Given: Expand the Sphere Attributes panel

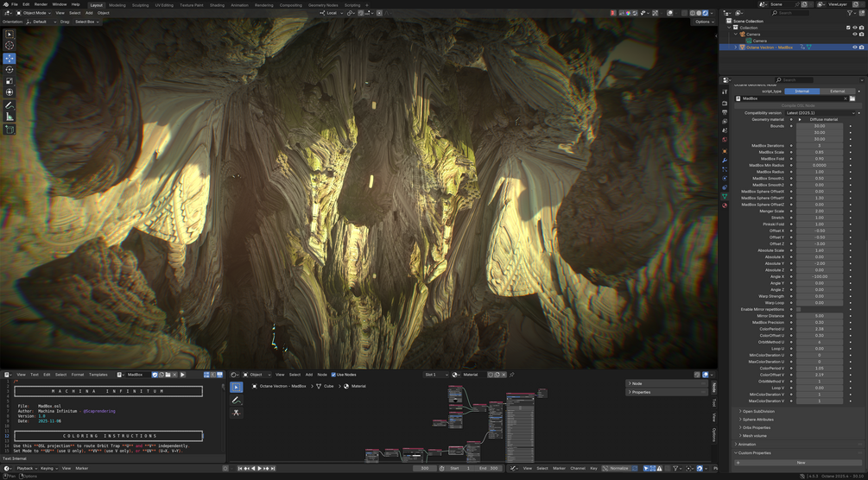Looking at the screenshot, I should 757,420.
